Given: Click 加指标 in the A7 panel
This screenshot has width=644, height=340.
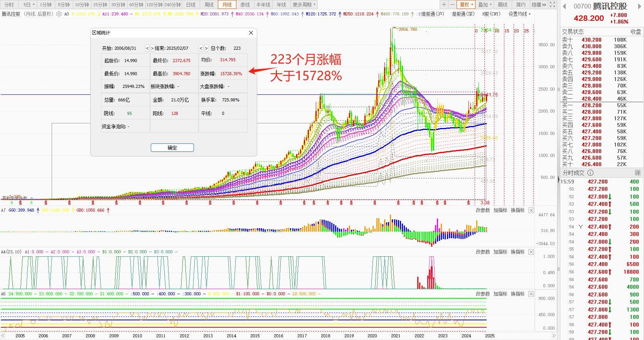Looking at the screenshot, I should [x=500, y=210].
